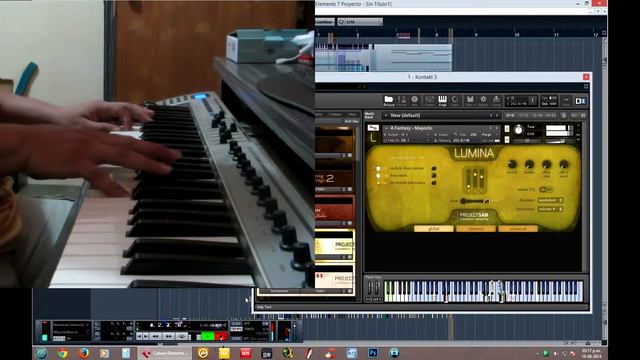The height and width of the screenshot is (360, 640).
Task: Click the red Record button in transport
Action: click(x=221, y=336)
